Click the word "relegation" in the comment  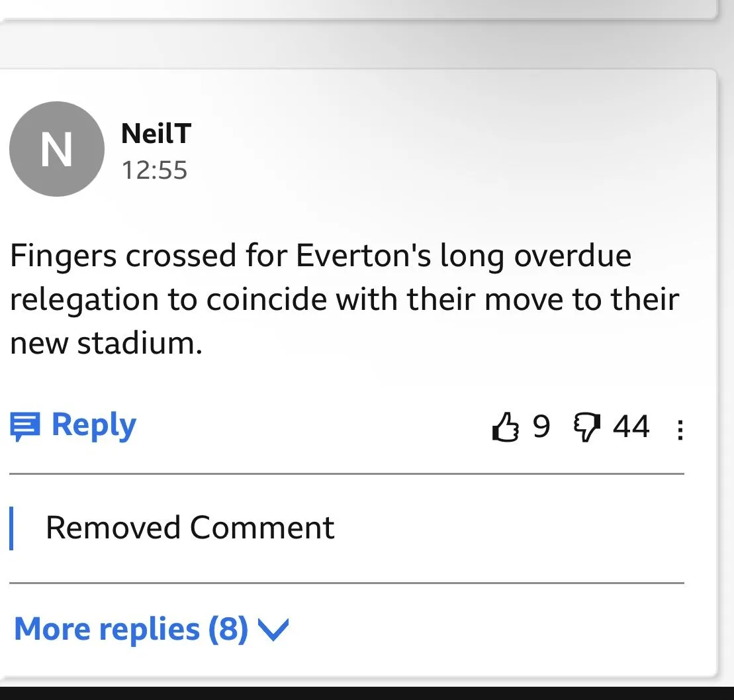click(x=83, y=299)
